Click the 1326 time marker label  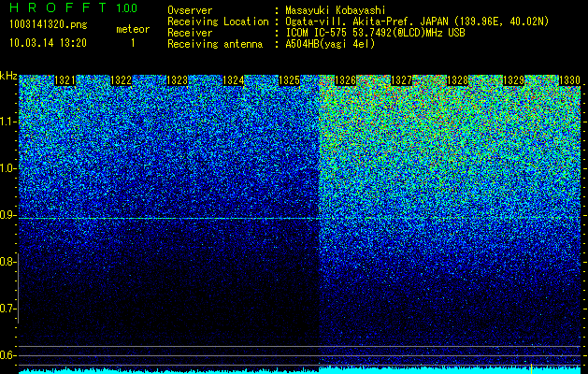345,80
